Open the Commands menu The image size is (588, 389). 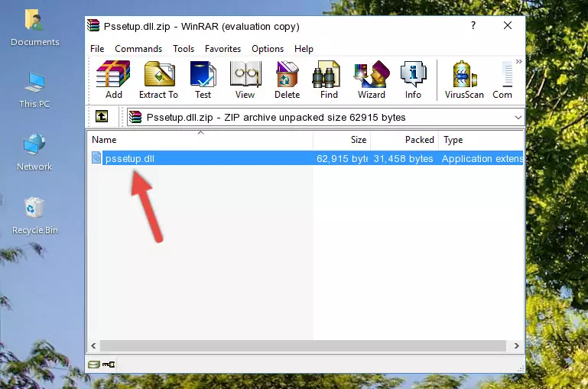click(138, 49)
